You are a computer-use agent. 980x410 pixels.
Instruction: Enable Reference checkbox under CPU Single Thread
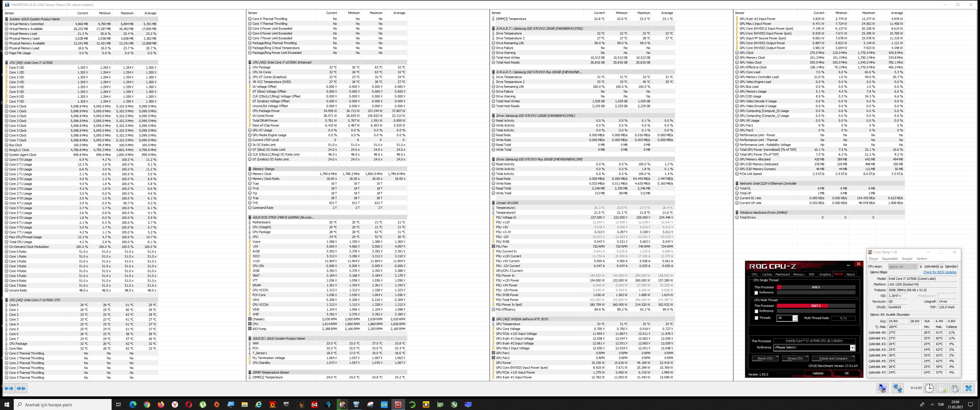[x=756, y=293]
